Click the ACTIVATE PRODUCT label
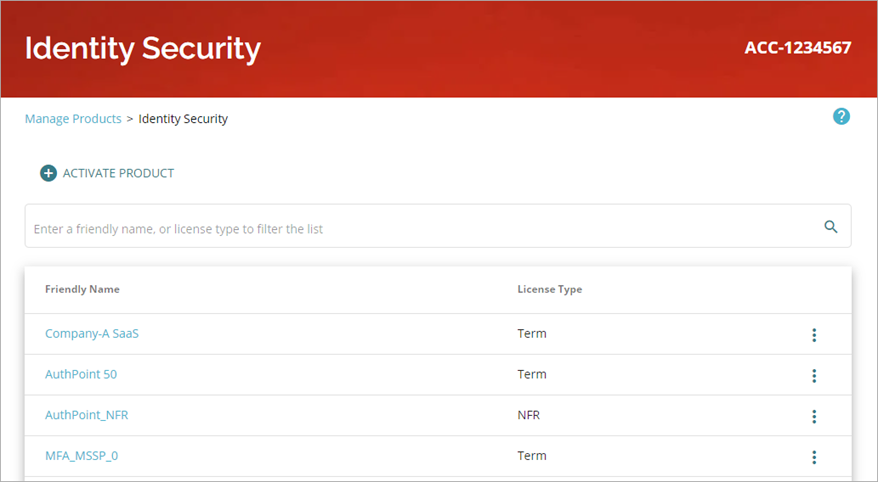The width and height of the screenshot is (878, 482). pos(118,174)
